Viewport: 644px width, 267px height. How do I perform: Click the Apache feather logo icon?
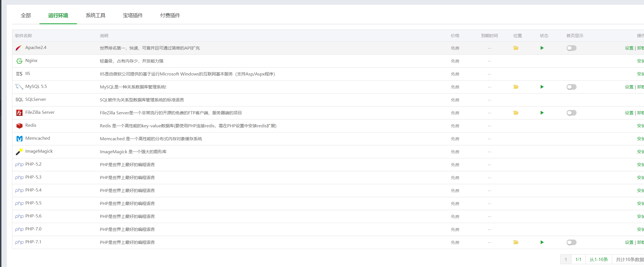(x=19, y=48)
